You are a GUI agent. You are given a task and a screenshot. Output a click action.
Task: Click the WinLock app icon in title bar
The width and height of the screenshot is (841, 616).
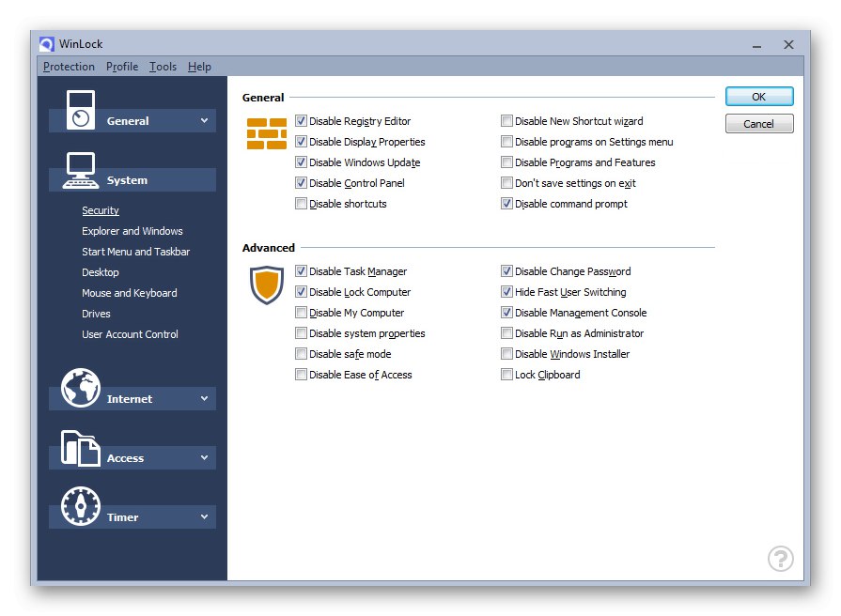(47, 44)
